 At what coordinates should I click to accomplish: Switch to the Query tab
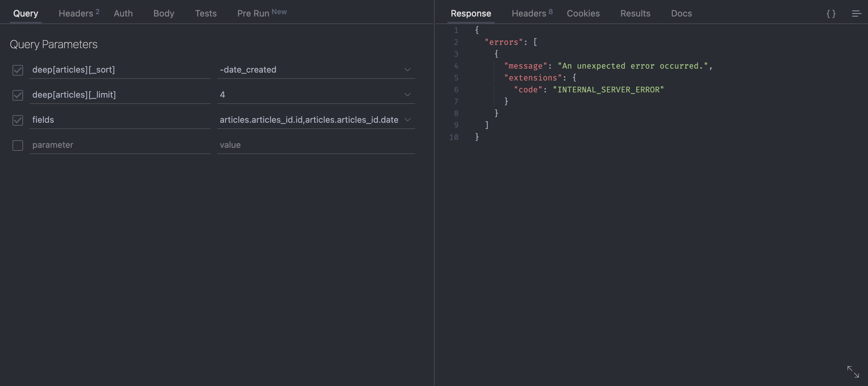(26, 13)
